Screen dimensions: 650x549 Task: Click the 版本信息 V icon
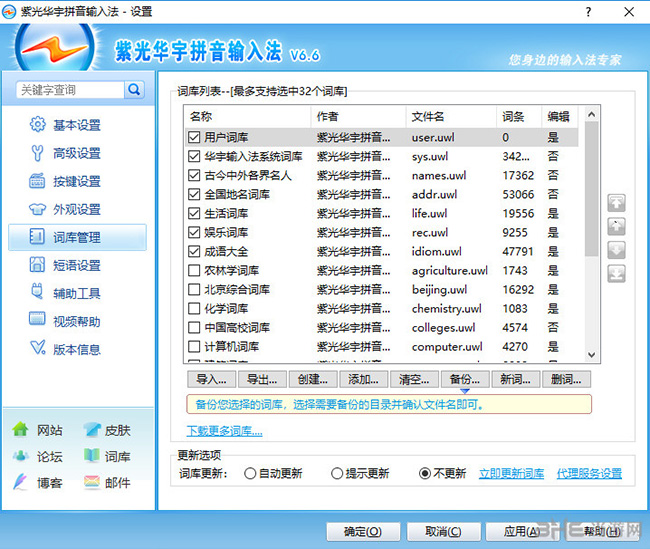coord(38,347)
